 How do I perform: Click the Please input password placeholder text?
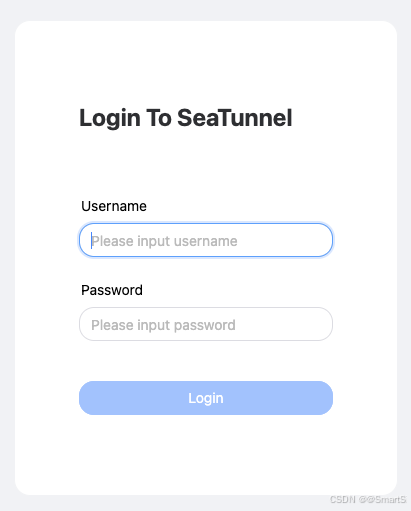(163, 325)
